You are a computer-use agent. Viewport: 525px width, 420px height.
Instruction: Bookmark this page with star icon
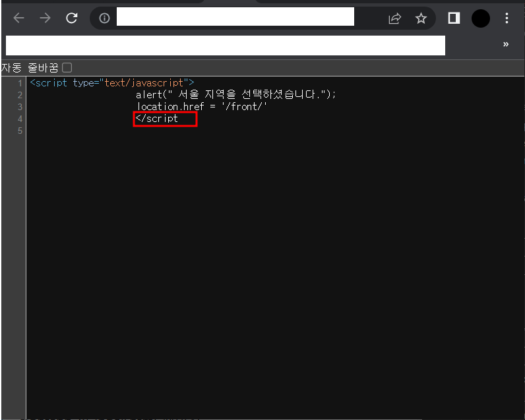coord(421,18)
